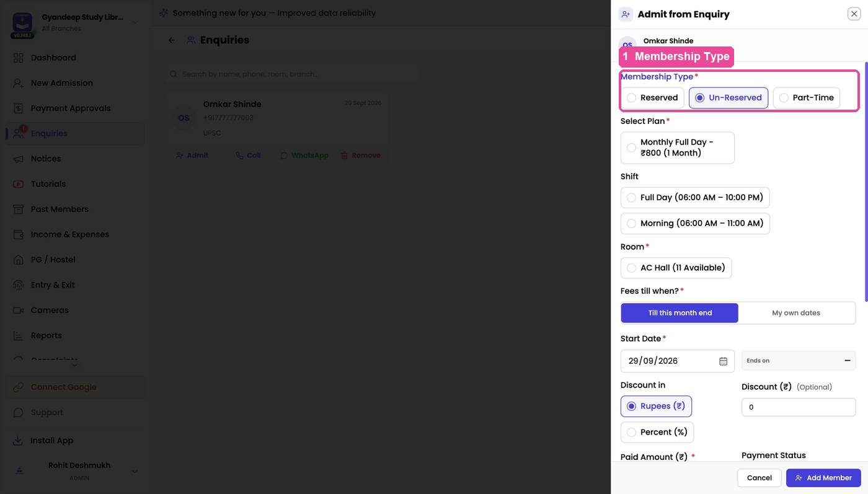Viewport: 868px width, 494px height.
Task: Click Call on Omkar Shinde's card
Action: 249,156
